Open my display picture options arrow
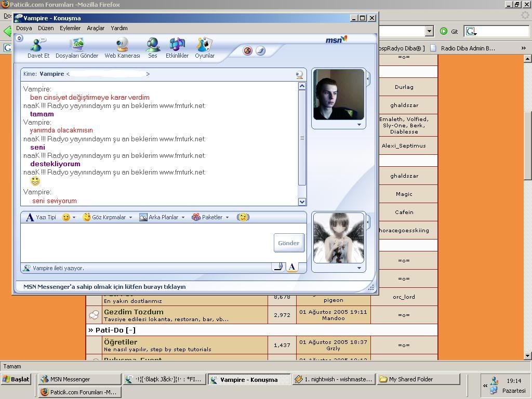The image size is (532, 399). pyautogui.click(x=360, y=268)
